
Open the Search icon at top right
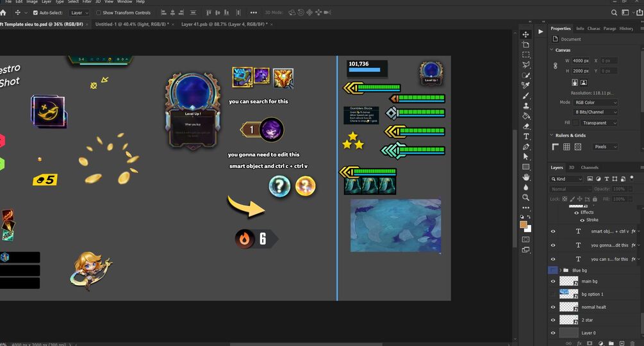pyautogui.click(x=614, y=13)
